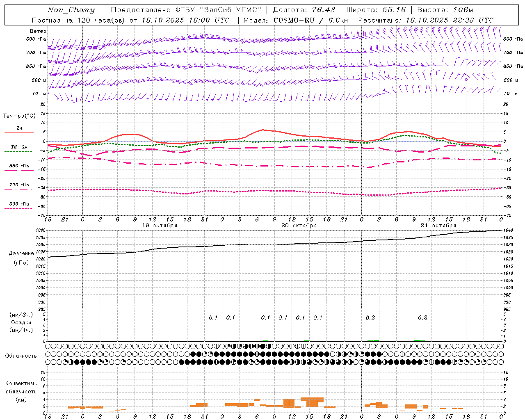
Task: Click the '(мм/3ч.)' precipitation unit label
Action: [21, 315]
